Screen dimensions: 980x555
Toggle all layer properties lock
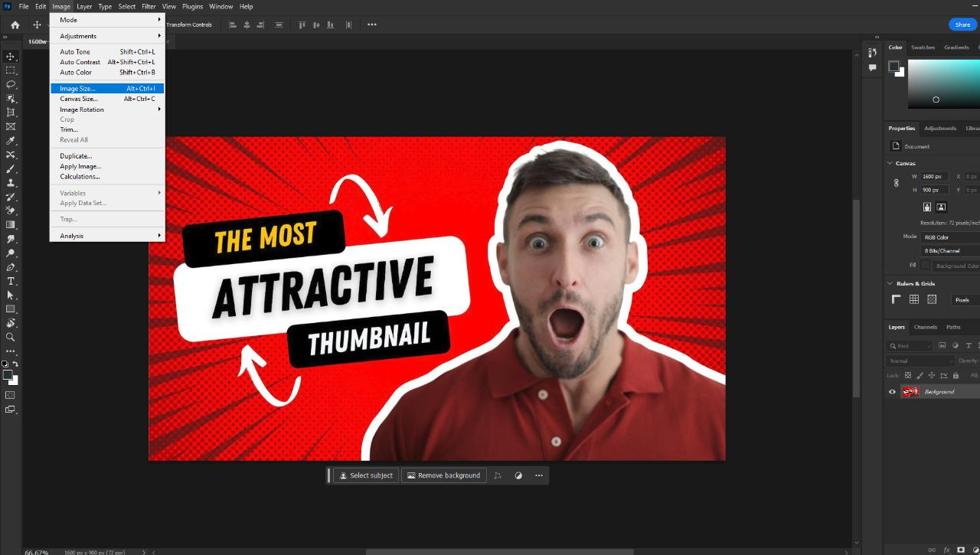tap(955, 375)
